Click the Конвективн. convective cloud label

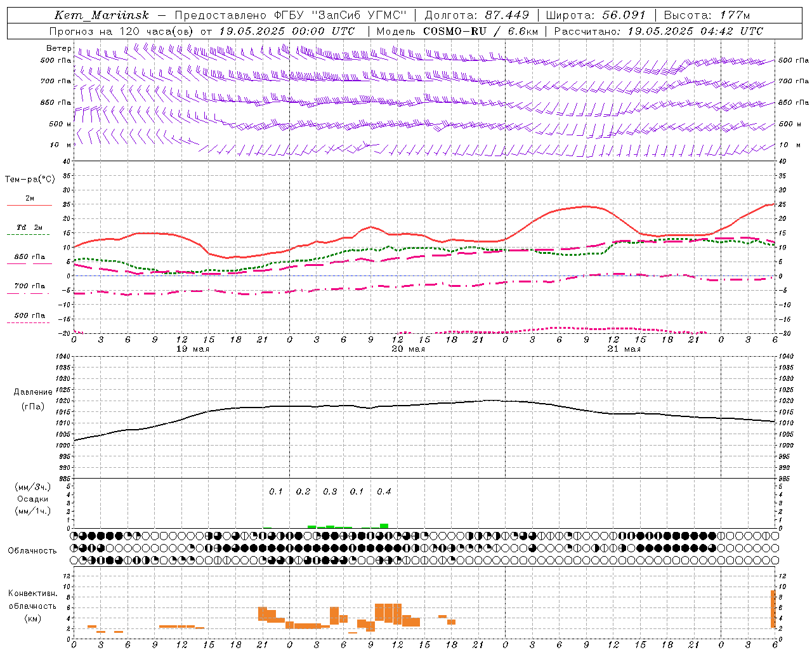point(33,594)
